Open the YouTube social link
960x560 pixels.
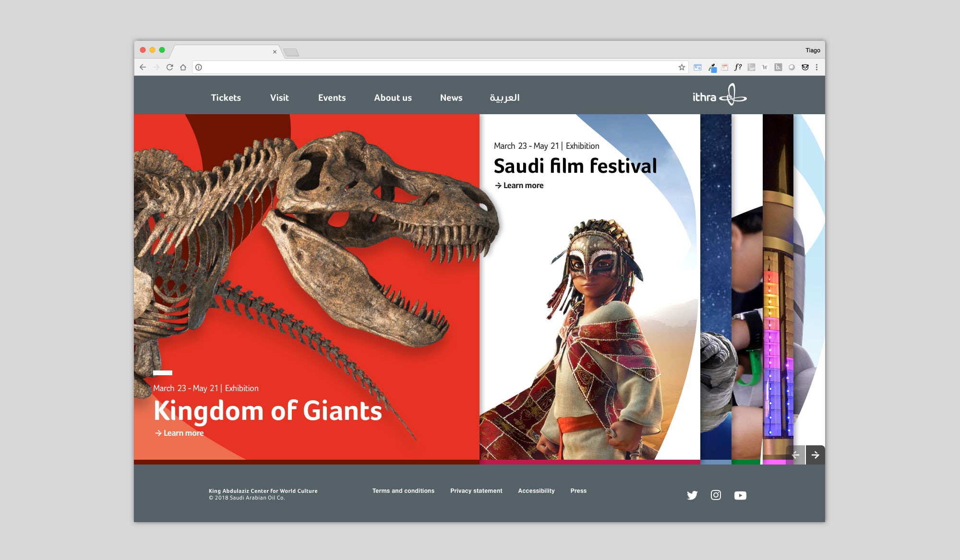(x=740, y=495)
